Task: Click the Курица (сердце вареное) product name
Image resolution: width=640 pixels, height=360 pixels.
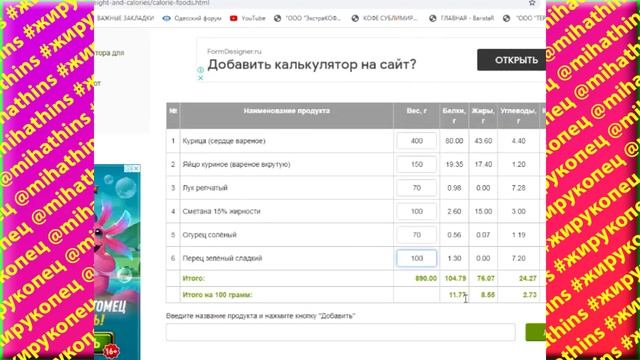Action: coord(224,141)
